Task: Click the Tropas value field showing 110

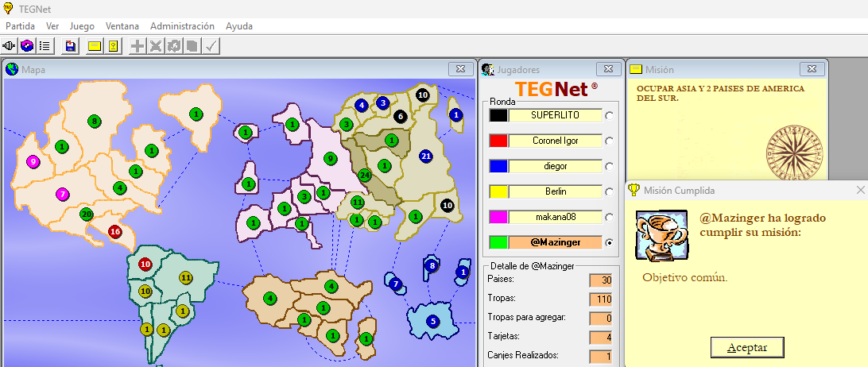Action: 601,299
